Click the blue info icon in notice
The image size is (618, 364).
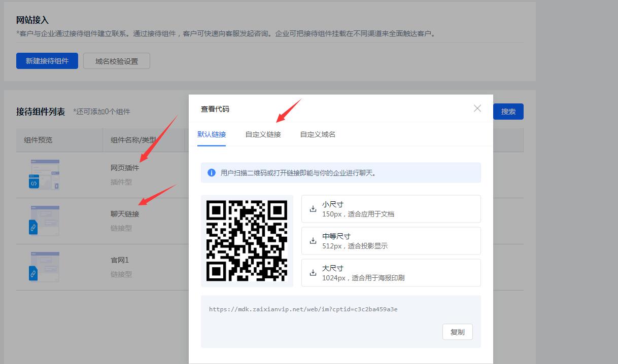point(212,172)
